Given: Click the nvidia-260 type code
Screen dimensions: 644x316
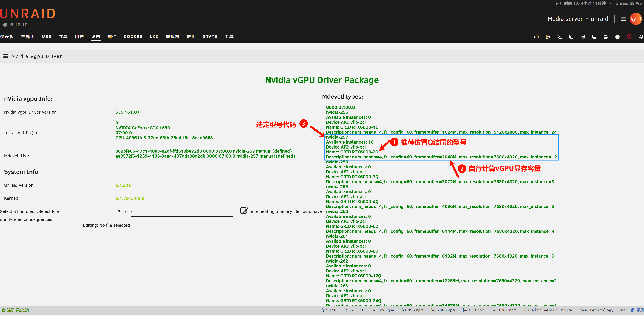Looking at the screenshot, I should (x=337, y=211).
